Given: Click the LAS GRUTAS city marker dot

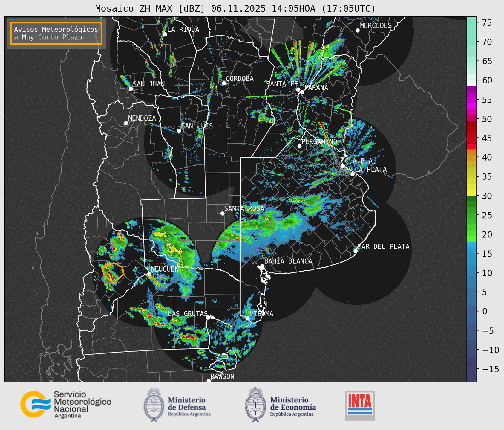Looking at the screenshot, I should [208, 318].
